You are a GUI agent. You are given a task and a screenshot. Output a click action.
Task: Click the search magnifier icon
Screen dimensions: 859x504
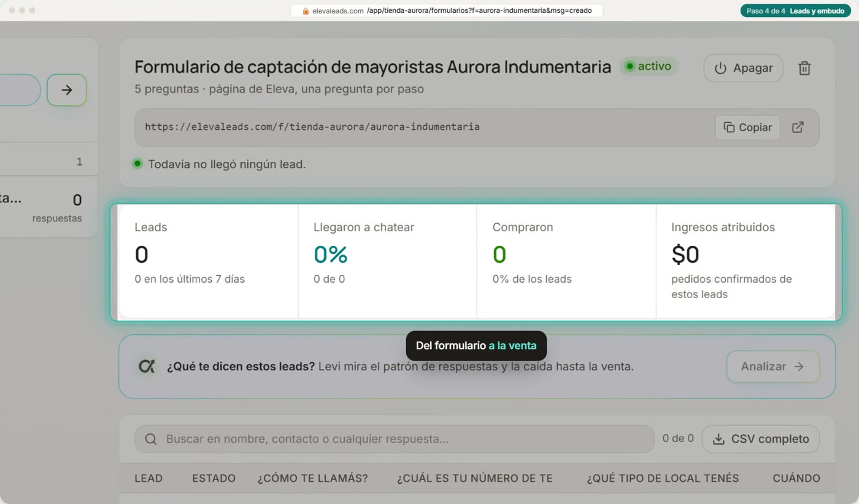[150, 439]
